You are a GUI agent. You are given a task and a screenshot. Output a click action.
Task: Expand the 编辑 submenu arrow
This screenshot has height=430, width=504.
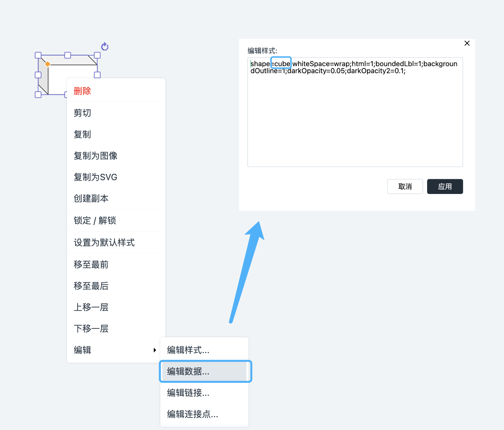[154, 350]
